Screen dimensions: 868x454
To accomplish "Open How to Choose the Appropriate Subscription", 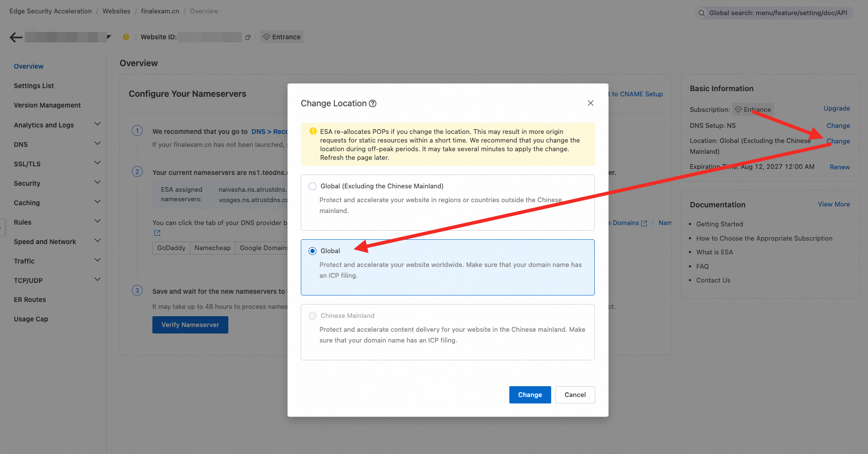I will tap(764, 238).
